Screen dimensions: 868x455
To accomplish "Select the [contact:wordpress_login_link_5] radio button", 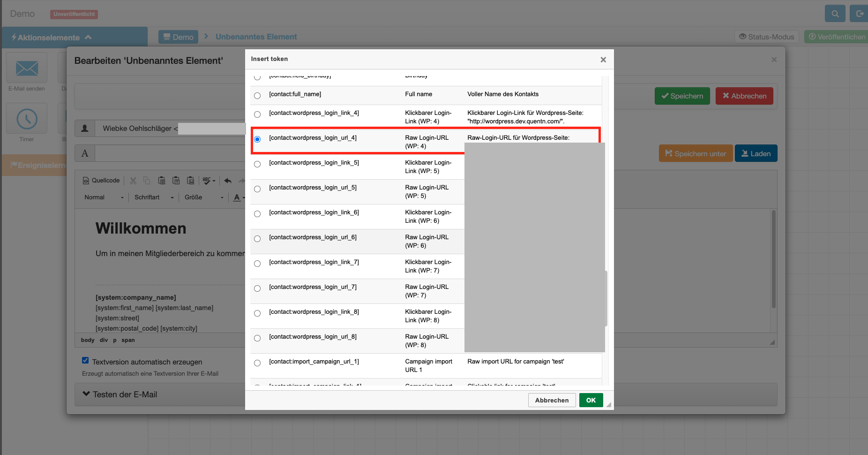I will 257,164.
